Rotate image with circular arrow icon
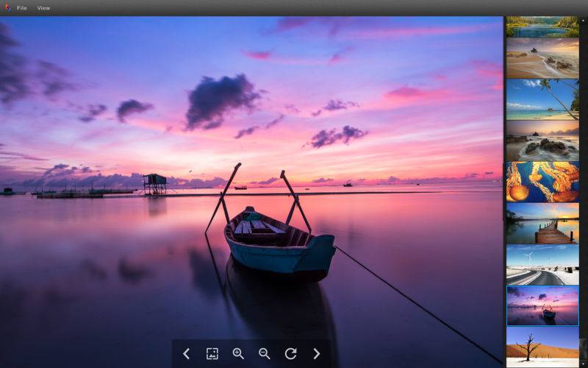Image resolution: width=588 pixels, height=368 pixels. [290, 353]
